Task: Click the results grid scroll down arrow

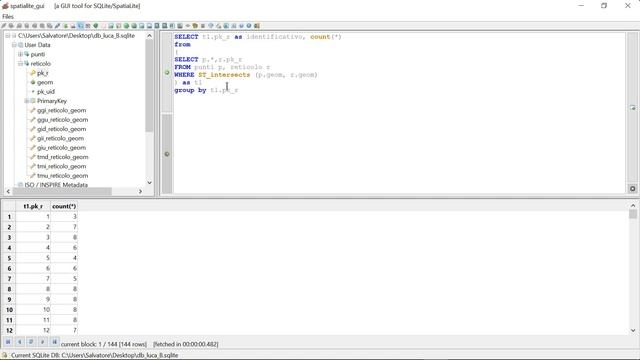Action: (633, 331)
